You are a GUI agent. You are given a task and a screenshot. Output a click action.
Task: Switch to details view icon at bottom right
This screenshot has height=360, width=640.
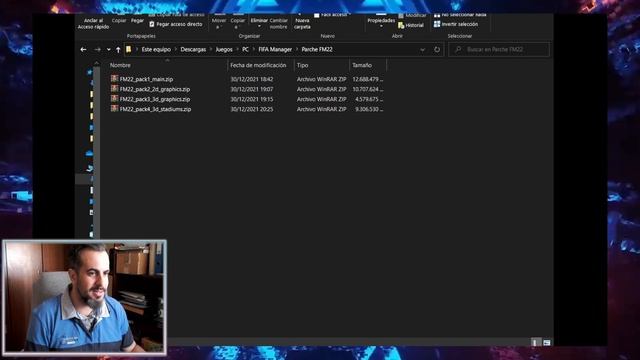point(535,342)
